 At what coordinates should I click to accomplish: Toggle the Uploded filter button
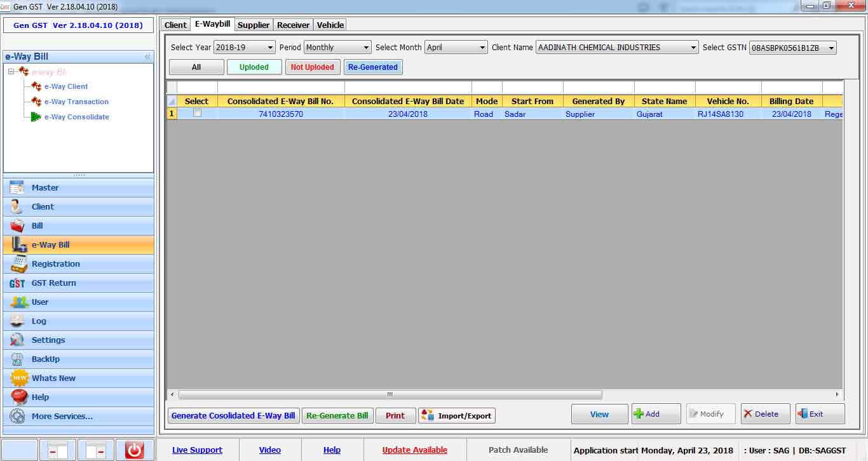(254, 67)
